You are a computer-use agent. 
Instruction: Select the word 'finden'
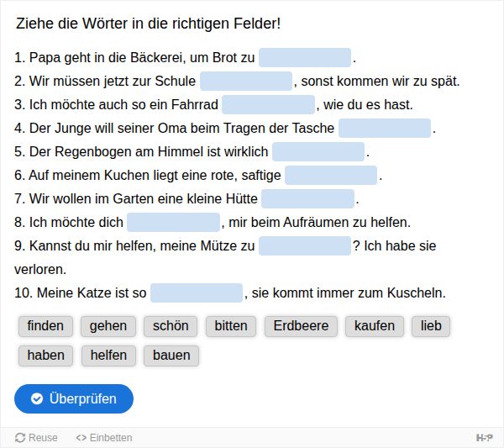[45, 326]
